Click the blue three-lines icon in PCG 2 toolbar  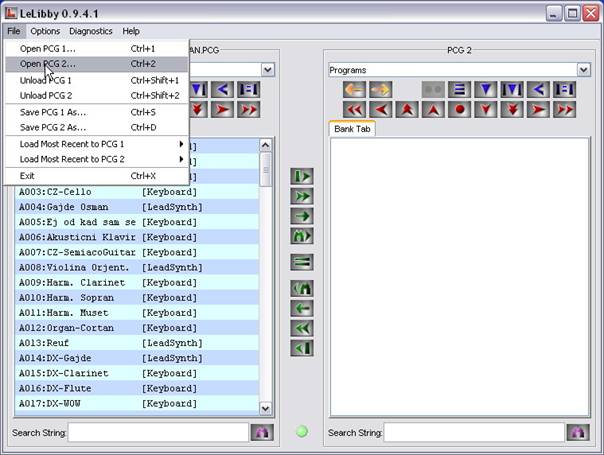tap(460, 90)
